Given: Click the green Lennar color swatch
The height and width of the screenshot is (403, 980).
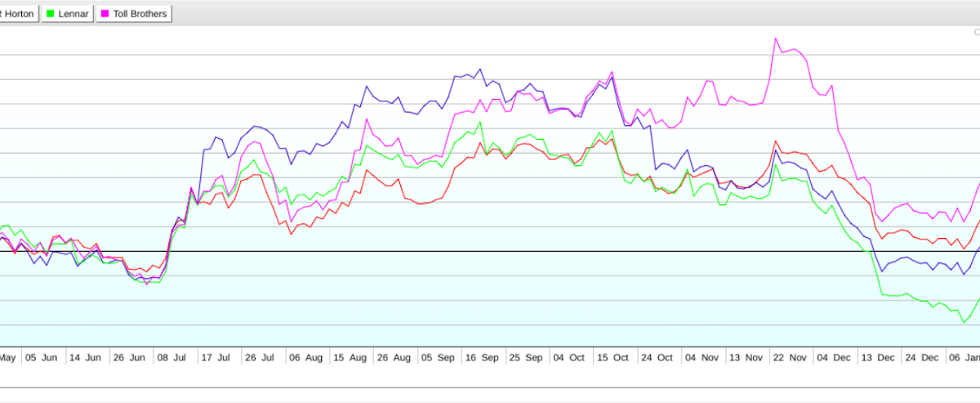Looking at the screenshot, I should coord(51,14).
